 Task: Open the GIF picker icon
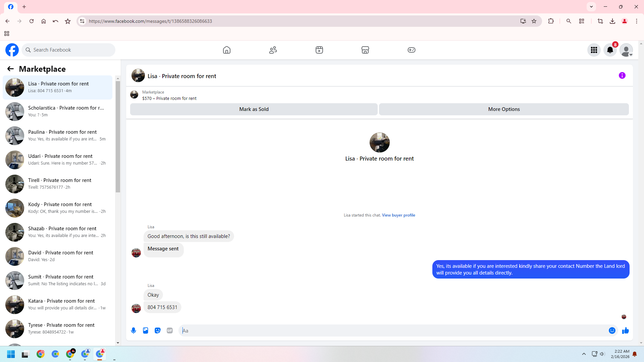click(x=170, y=330)
